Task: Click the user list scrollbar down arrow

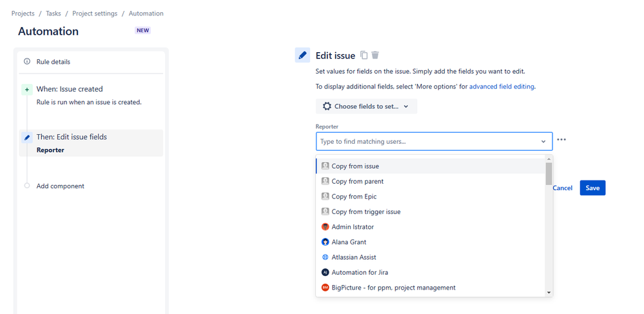Action: tap(549, 293)
